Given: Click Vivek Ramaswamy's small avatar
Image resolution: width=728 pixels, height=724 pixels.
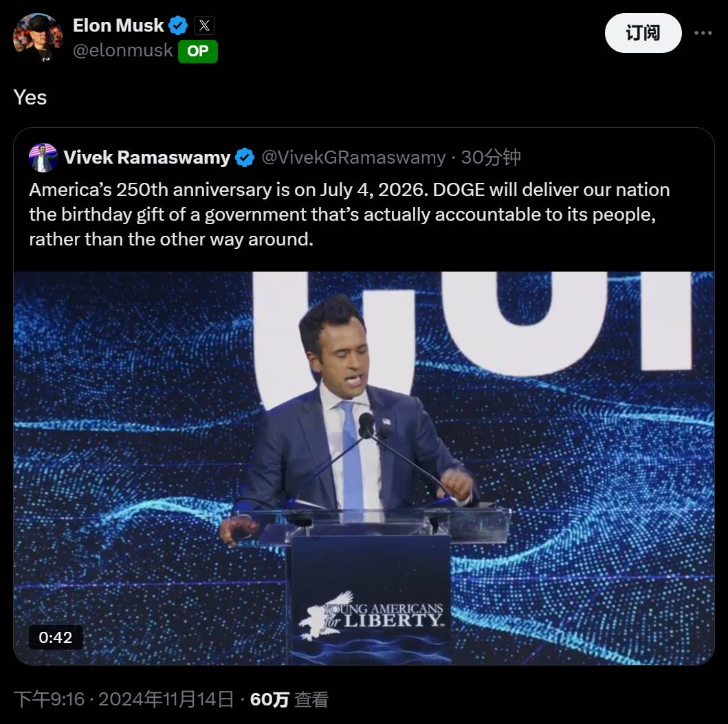Looking at the screenshot, I should tap(43, 157).
